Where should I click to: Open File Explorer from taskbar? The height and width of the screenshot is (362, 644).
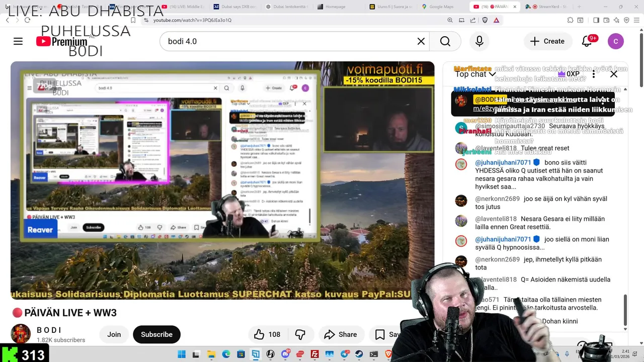click(x=211, y=354)
